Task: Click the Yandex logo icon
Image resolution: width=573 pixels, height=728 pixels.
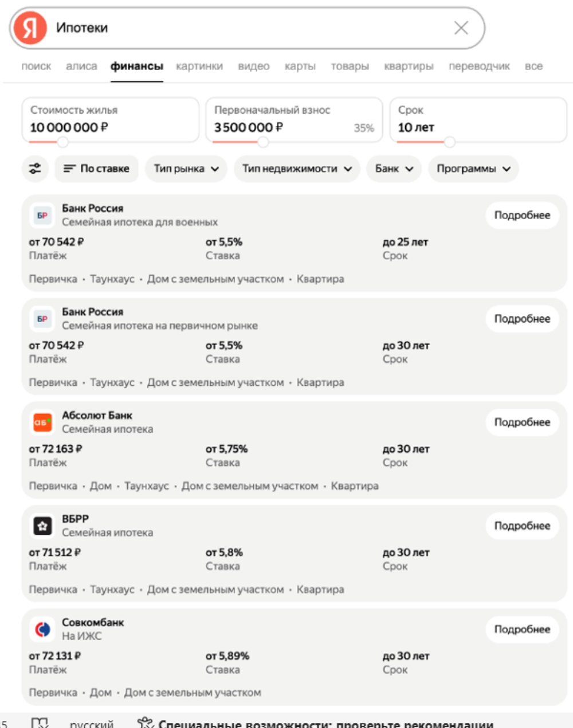Action: pos(30,28)
